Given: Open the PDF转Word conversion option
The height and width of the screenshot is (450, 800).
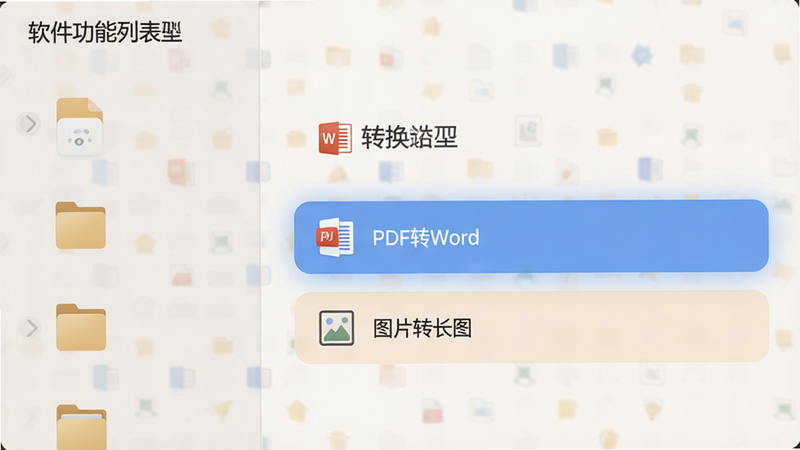Looking at the screenshot, I should point(531,237).
